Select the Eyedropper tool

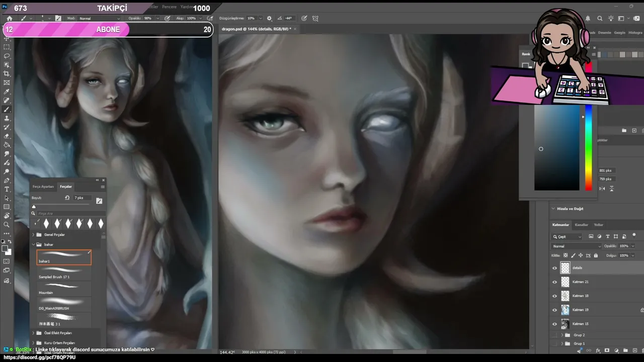pyautogui.click(x=7, y=92)
